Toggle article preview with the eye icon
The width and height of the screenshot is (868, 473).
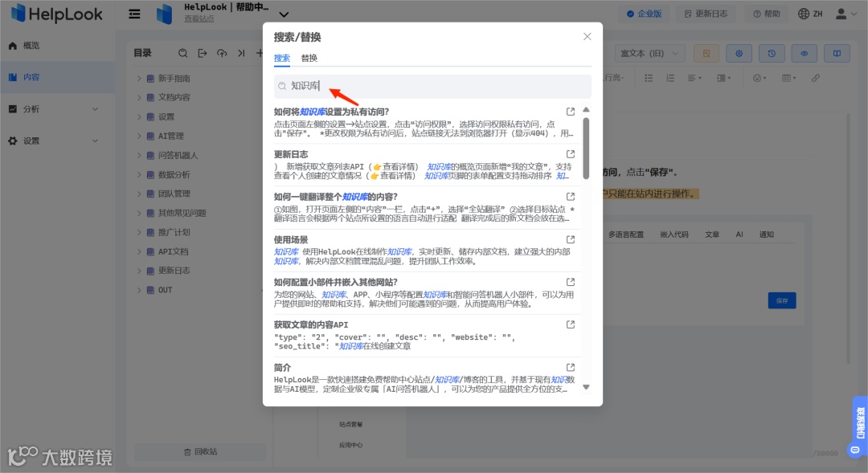(805, 53)
